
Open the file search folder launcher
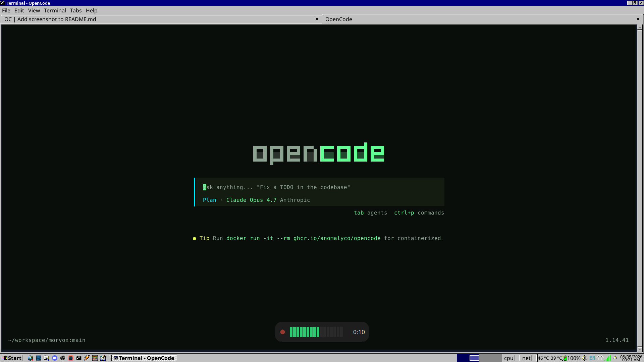click(x=47, y=358)
